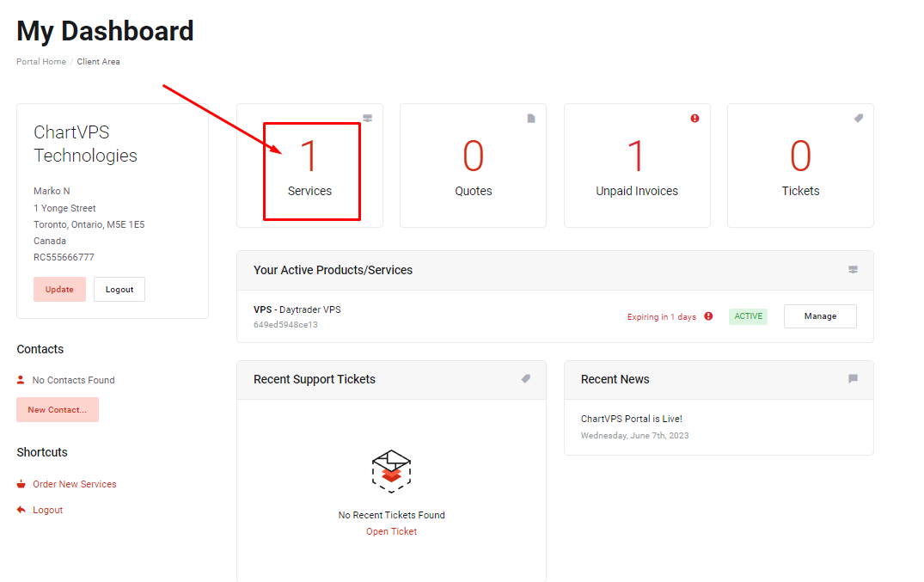Click the icon in Your Active Products/Services header
Screen dimensions: 924x582
coord(853,270)
